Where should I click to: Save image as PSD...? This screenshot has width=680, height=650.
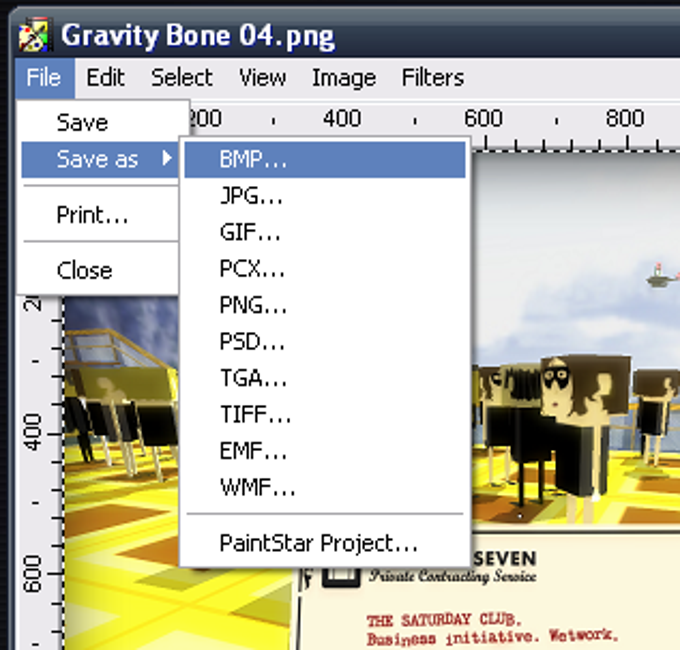pos(325,342)
